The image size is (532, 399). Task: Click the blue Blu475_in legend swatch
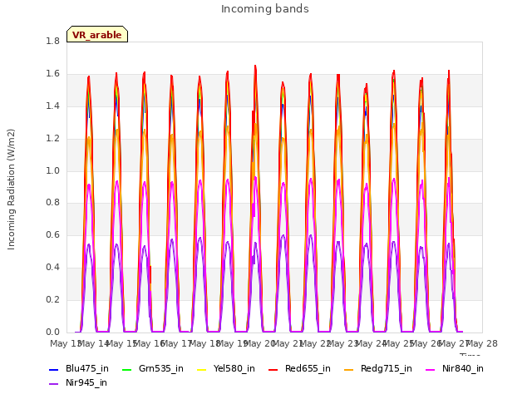pyautogui.click(x=53, y=369)
